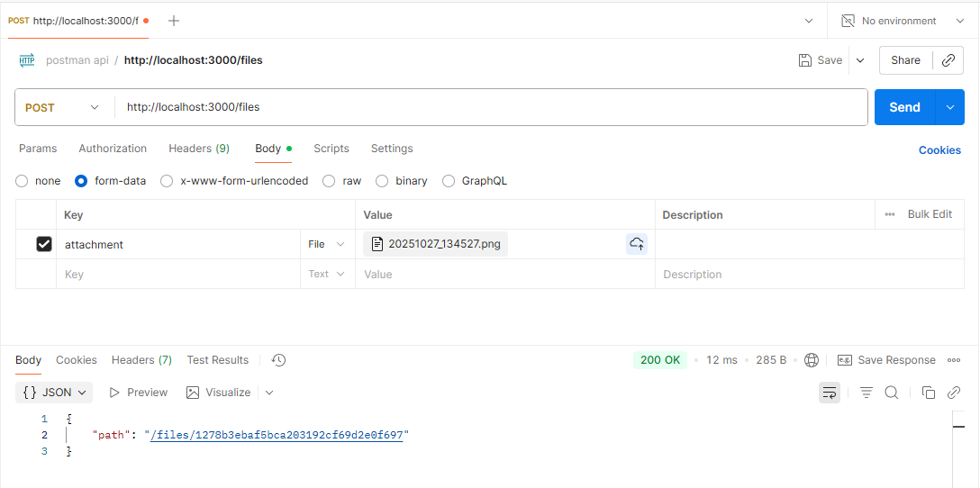Switch to the Params tab
980x488 pixels.
pyautogui.click(x=38, y=149)
